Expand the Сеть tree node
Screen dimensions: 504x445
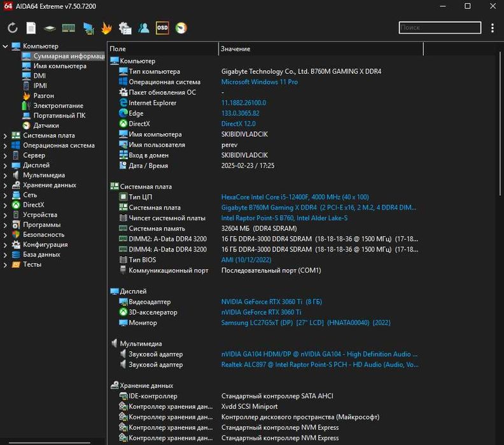(5, 195)
